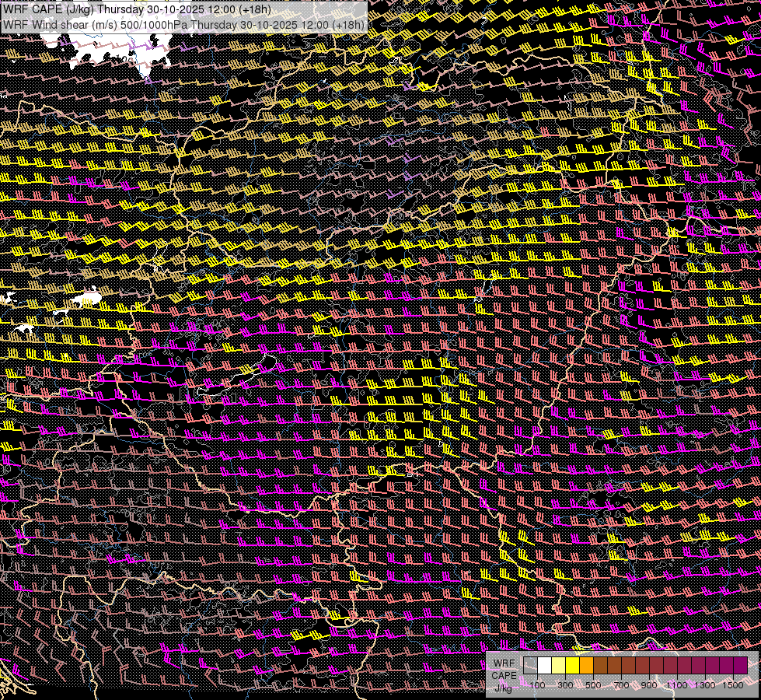The image size is (761, 700).
Task: Select the bright yellow CAPE legend swatch
Action: coord(573,666)
